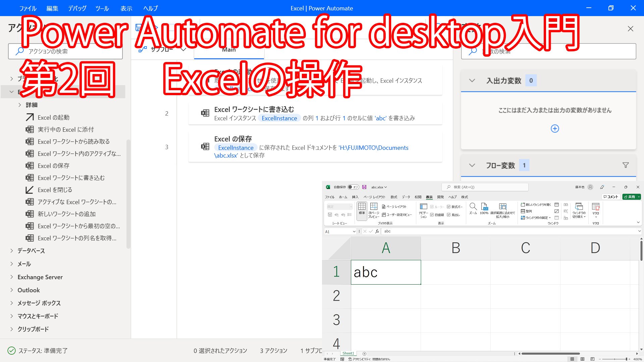
Task: Click the add variable plus icon
Action: pos(555,129)
